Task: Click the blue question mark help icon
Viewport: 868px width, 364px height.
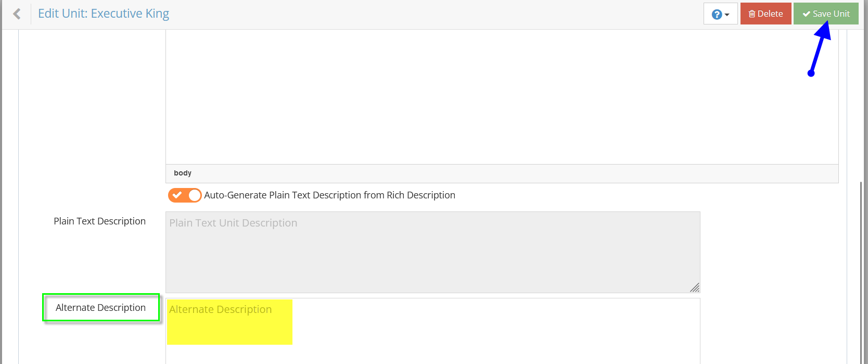Action: [717, 14]
